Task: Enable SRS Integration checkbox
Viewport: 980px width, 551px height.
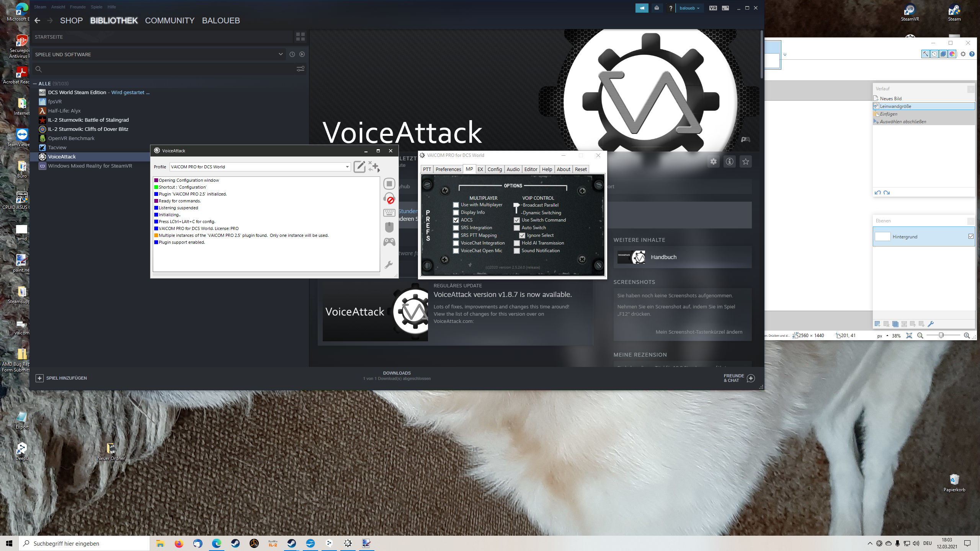Action: pos(456,228)
